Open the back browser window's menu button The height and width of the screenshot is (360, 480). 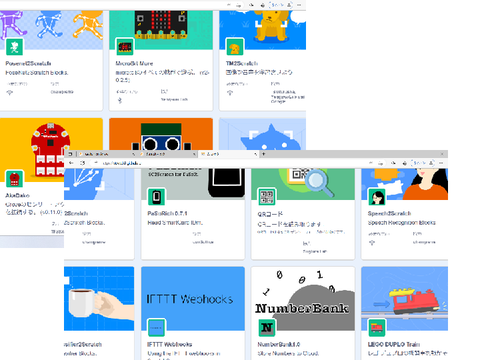click(299, 5)
